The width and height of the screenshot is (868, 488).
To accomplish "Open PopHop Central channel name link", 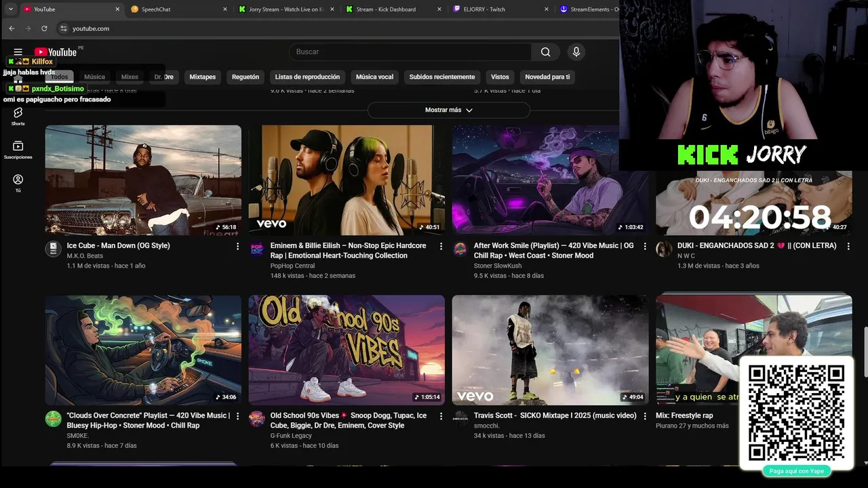I will [x=292, y=266].
